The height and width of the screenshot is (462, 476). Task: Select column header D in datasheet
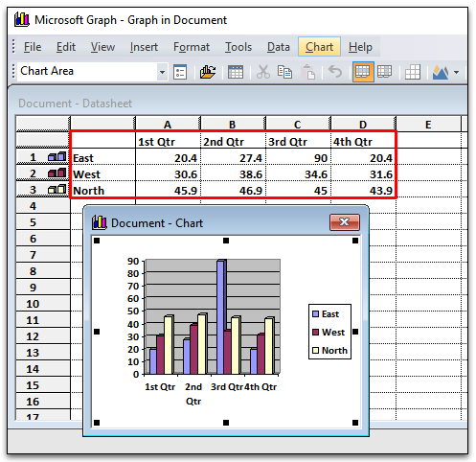(363, 124)
